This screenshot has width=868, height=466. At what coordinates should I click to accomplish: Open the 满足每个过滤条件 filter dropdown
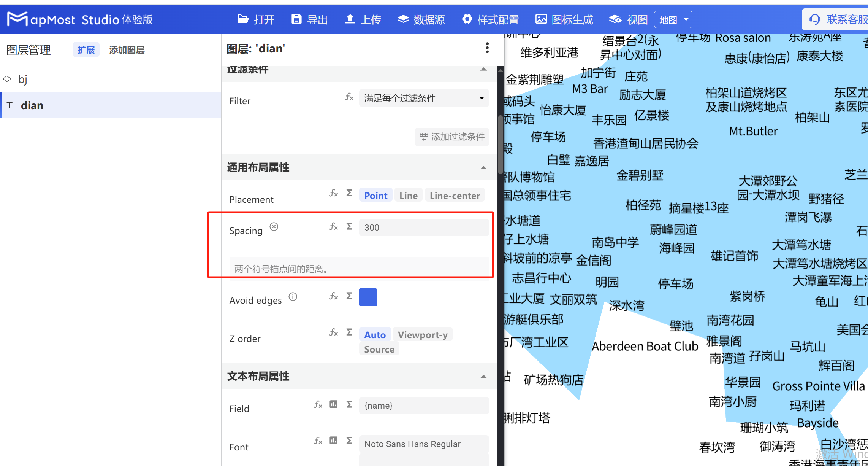click(423, 98)
